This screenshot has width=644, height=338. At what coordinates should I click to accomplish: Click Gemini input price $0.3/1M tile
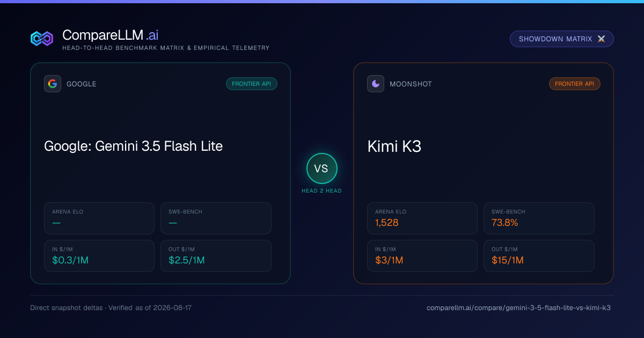(x=99, y=256)
